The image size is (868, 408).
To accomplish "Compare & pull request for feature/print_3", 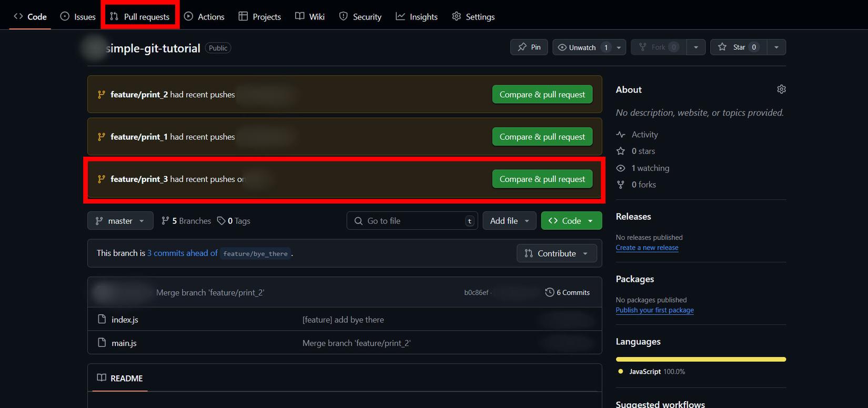I will (542, 179).
